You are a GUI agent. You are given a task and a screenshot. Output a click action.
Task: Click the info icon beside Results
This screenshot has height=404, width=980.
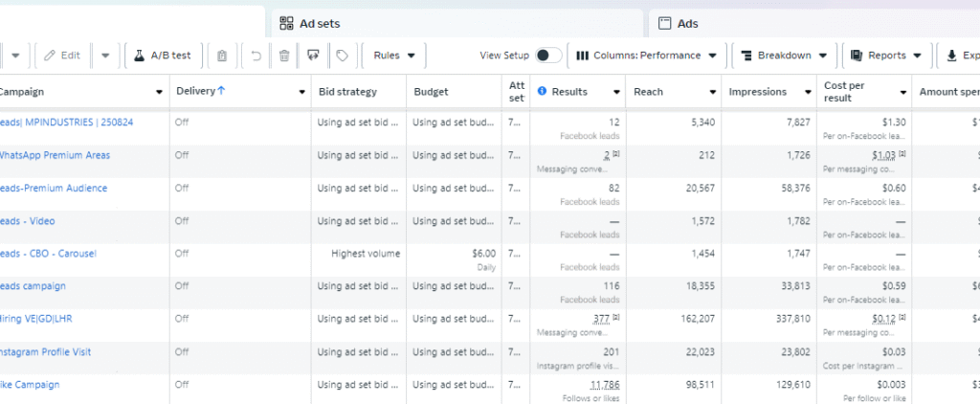pyautogui.click(x=542, y=92)
